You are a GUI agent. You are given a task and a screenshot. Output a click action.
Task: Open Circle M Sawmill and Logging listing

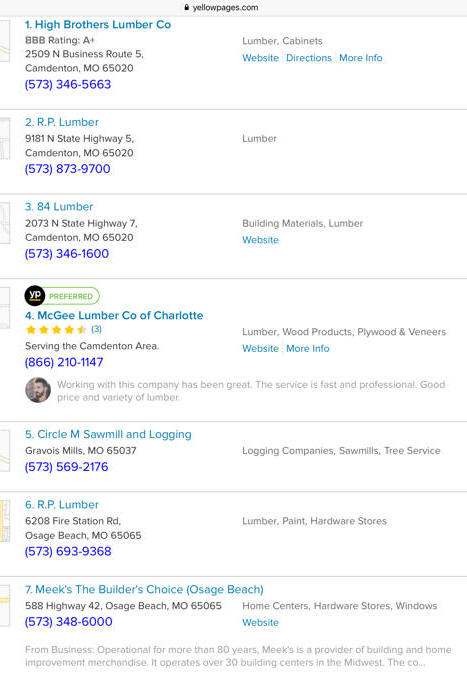tap(108, 434)
